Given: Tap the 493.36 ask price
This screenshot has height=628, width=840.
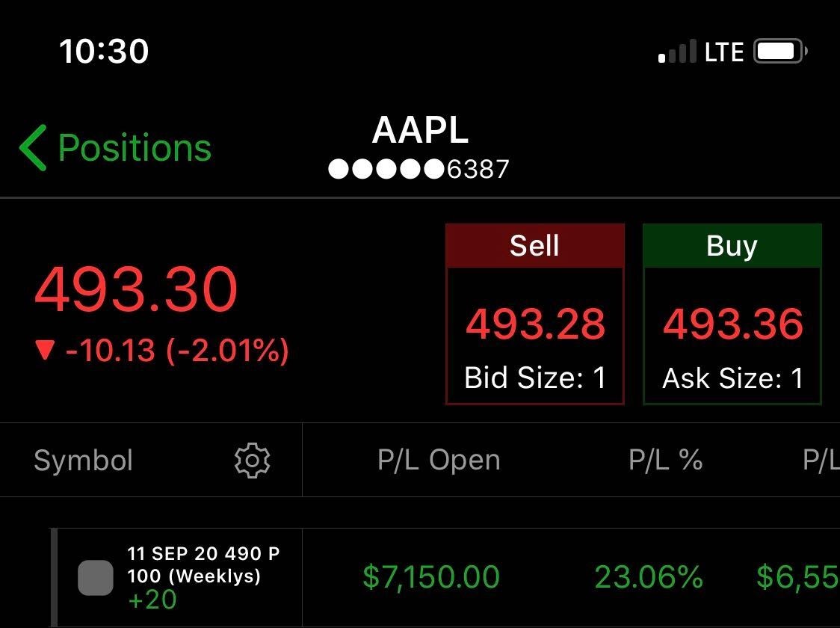Looking at the screenshot, I should click(733, 324).
